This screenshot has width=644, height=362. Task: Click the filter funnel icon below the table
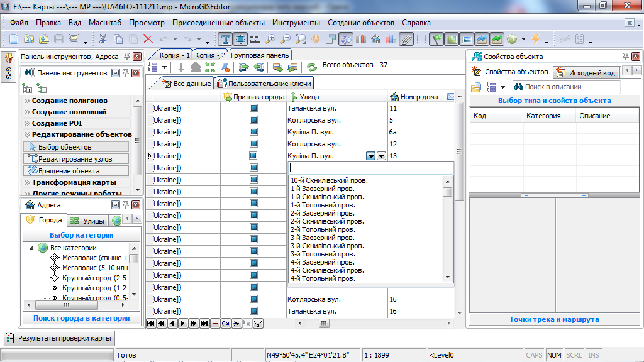(x=257, y=324)
